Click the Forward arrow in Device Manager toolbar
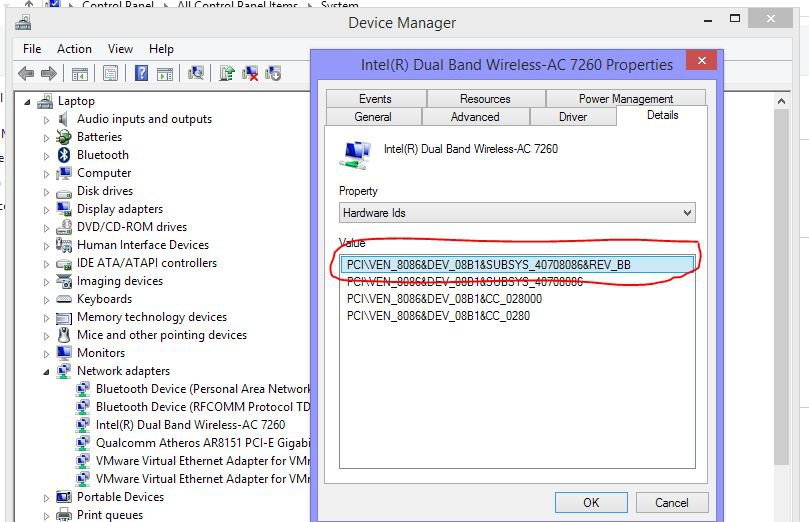This screenshot has width=809, height=522. pos(48,74)
